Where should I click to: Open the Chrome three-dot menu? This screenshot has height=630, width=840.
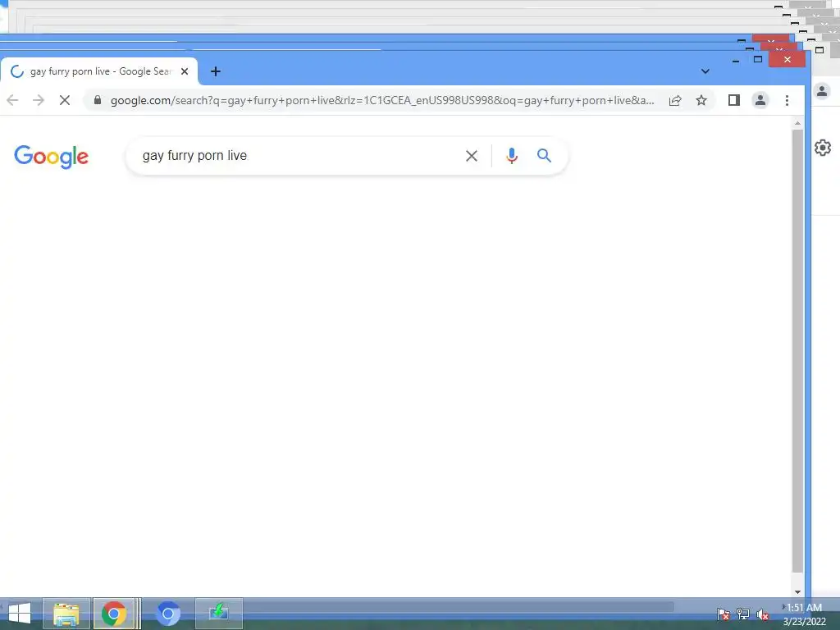(x=787, y=100)
